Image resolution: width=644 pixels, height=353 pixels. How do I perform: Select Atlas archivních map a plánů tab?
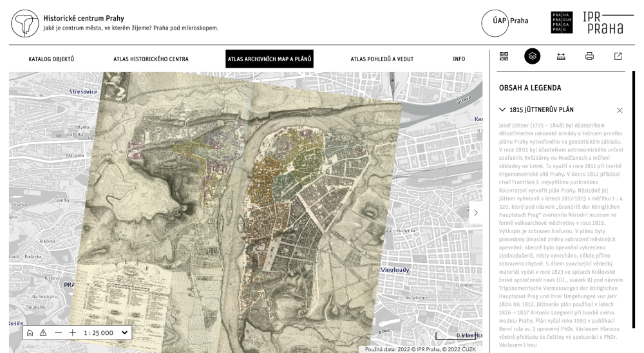(x=269, y=59)
